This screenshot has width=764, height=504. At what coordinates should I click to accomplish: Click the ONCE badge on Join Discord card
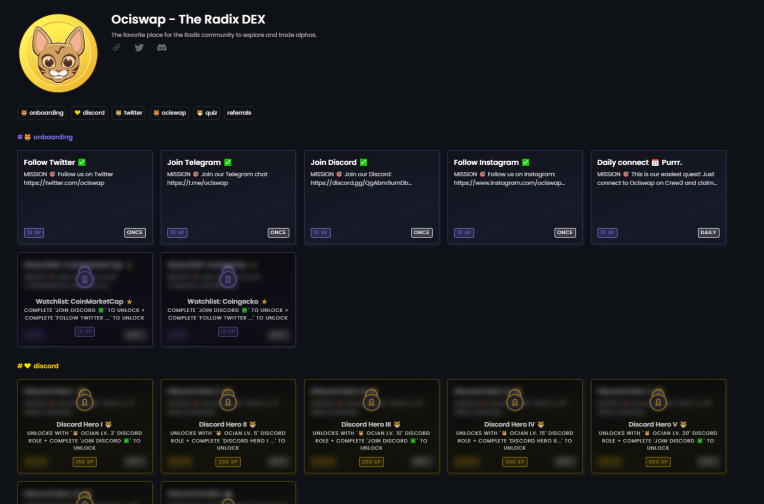point(421,233)
